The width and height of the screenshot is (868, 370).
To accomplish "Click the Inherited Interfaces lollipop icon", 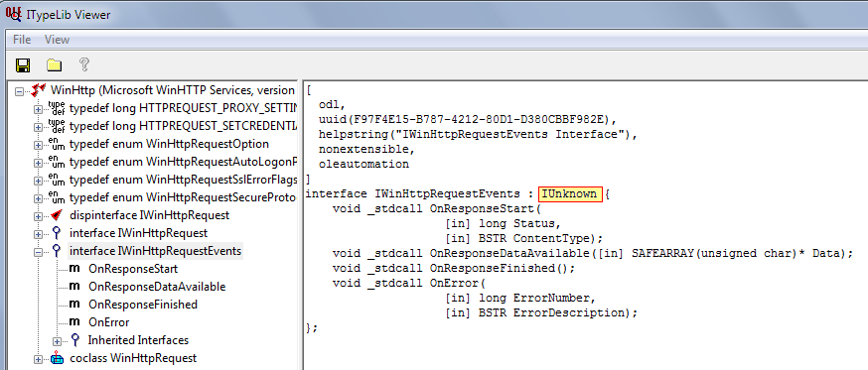I will click(x=75, y=340).
